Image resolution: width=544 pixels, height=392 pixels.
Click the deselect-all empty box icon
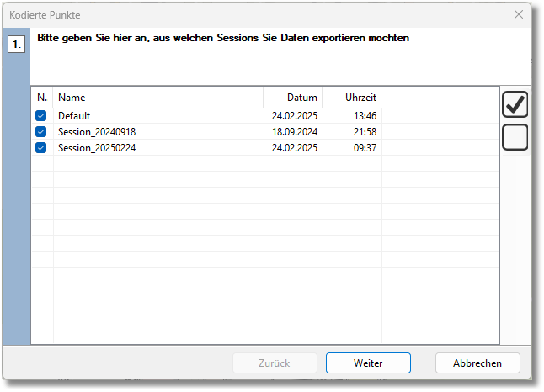[515, 136]
